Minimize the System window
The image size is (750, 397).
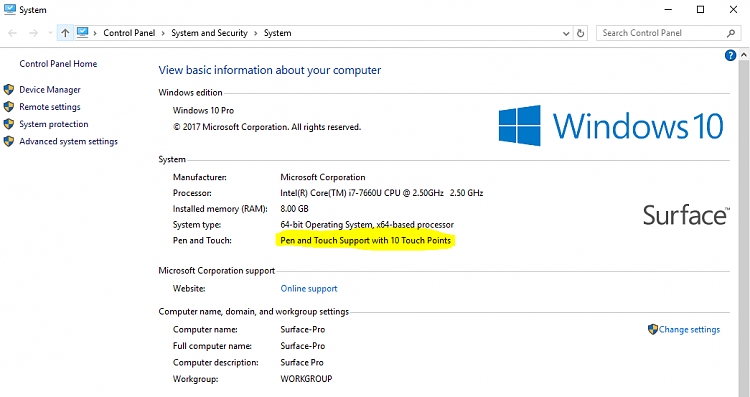click(x=668, y=10)
